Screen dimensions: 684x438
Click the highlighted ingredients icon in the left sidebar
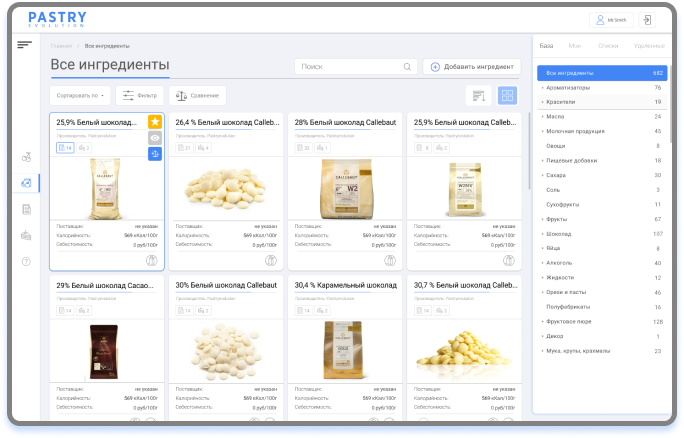[x=26, y=183]
